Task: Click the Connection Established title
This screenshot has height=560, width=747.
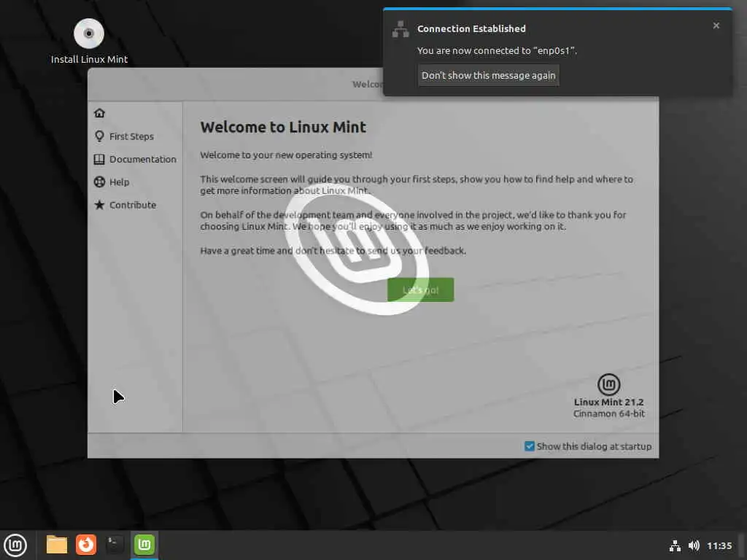Action: (472, 28)
